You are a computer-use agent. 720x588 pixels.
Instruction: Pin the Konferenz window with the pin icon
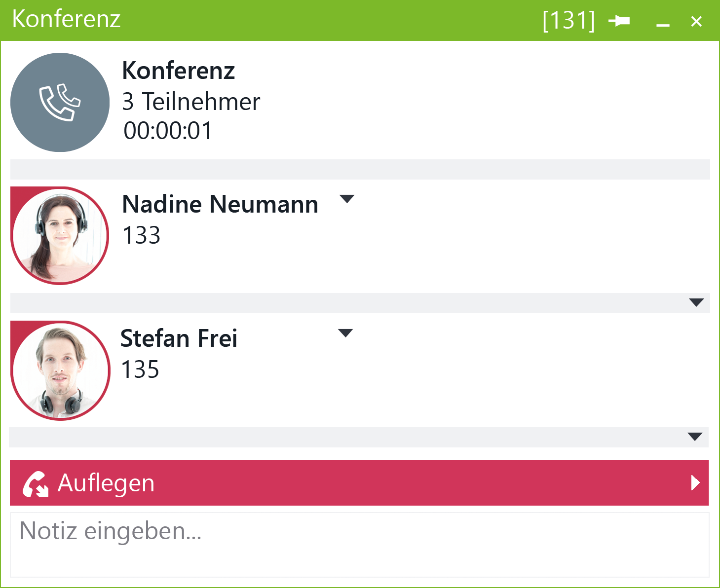pos(619,21)
